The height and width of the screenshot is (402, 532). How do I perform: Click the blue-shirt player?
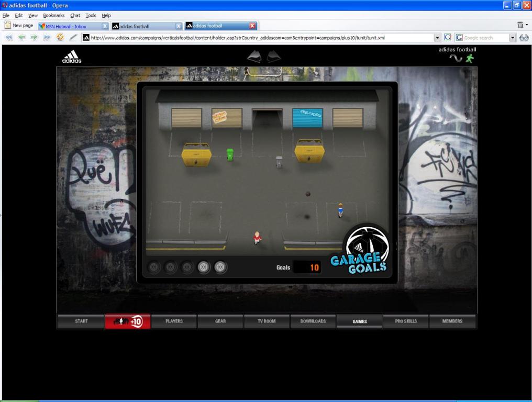pos(340,210)
